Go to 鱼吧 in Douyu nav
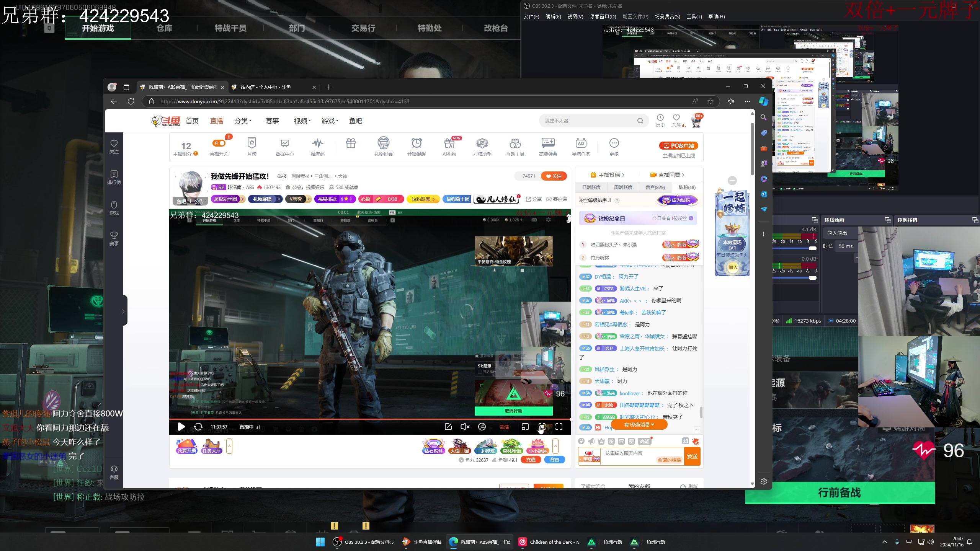The height and width of the screenshot is (551, 980). point(356,121)
